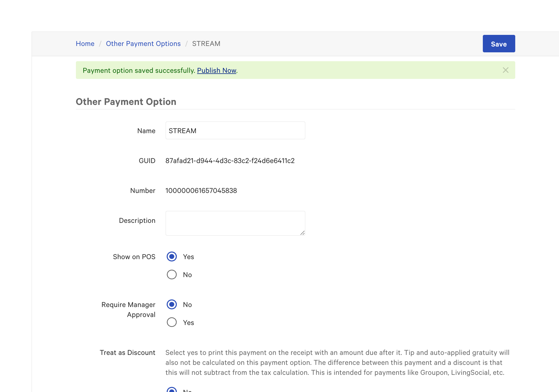Click the Save button

tap(499, 44)
